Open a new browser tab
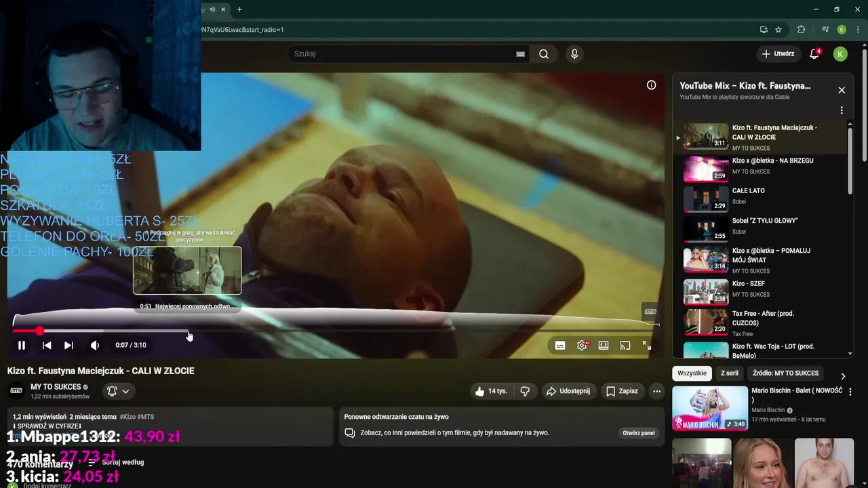This screenshot has height=488, width=868. pyautogui.click(x=239, y=9)
